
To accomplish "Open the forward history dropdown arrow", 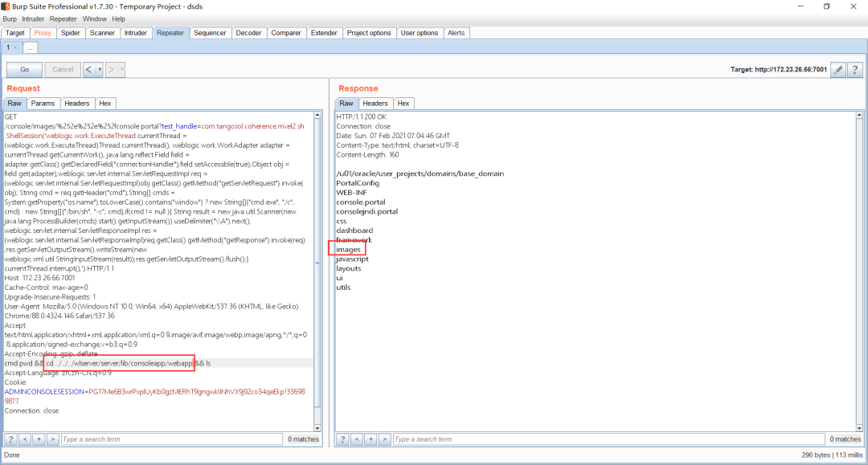I will pos(122,70).
